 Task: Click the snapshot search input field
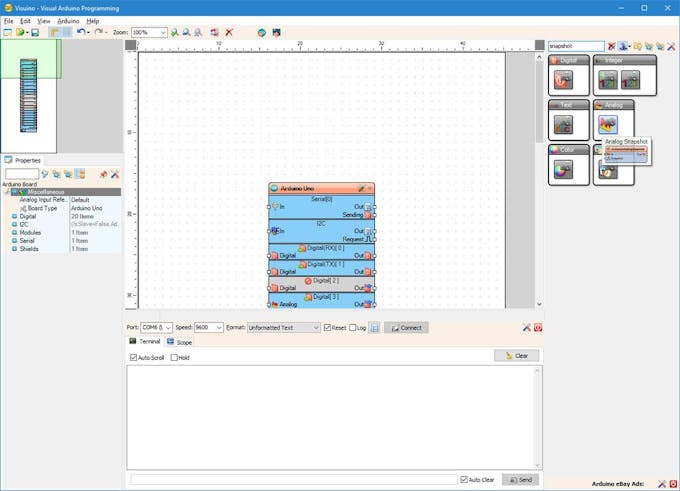point(576,46)
